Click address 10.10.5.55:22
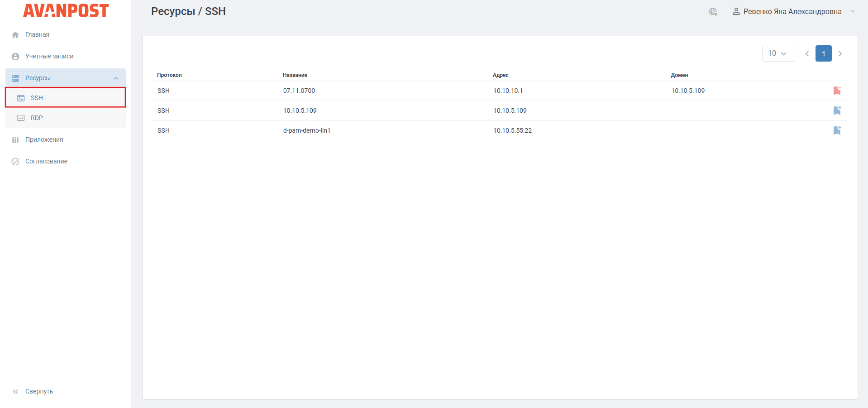The width and height of the screenshot is (868, 408). 512,130
